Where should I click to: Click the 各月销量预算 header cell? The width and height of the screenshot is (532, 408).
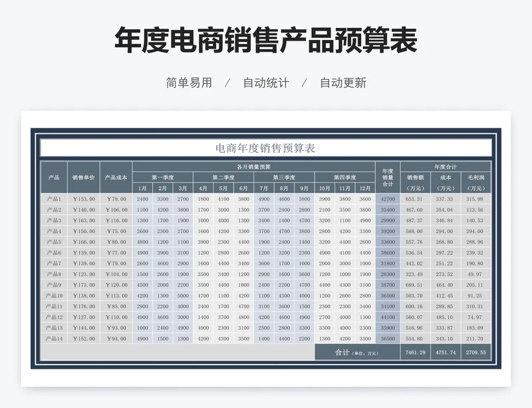point(253,167)
